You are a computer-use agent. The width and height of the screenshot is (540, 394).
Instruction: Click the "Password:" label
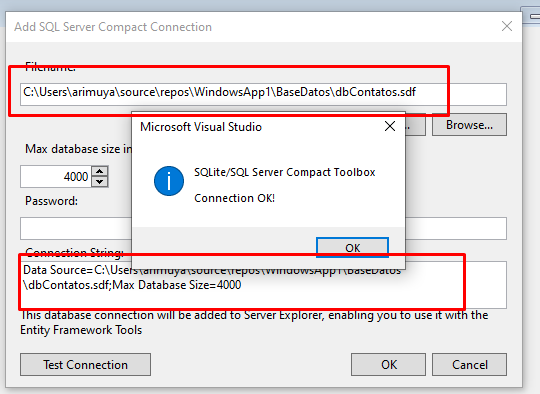pyautogui.click(x=51, y=201)
